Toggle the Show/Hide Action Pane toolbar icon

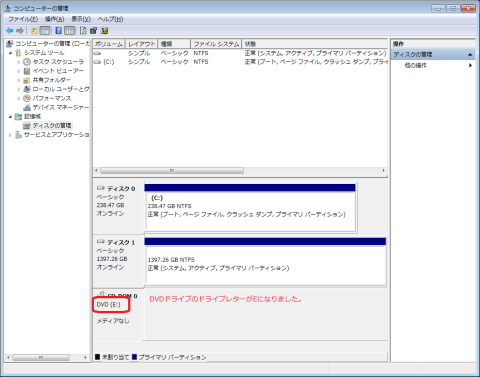69,31
